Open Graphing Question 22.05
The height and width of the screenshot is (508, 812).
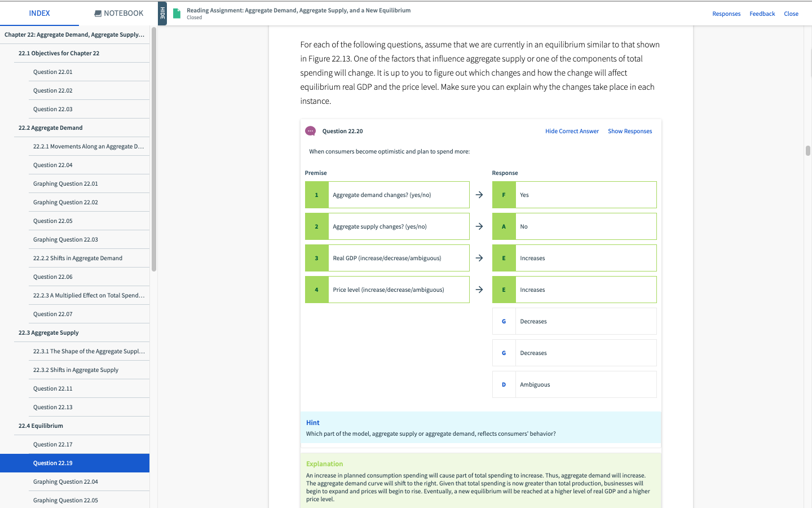click(x=89, y=500)
